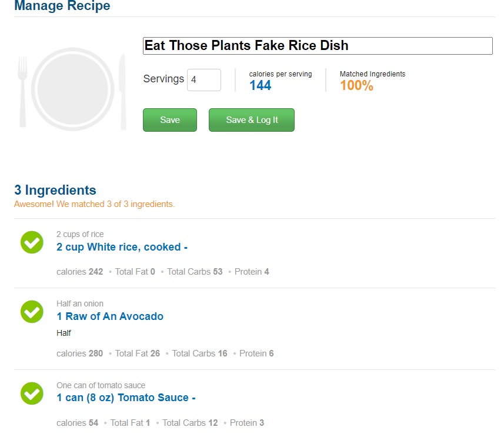Open the 2 cup White rice, cooked link
Screen dimensions: 504x437
click(122, 247)
